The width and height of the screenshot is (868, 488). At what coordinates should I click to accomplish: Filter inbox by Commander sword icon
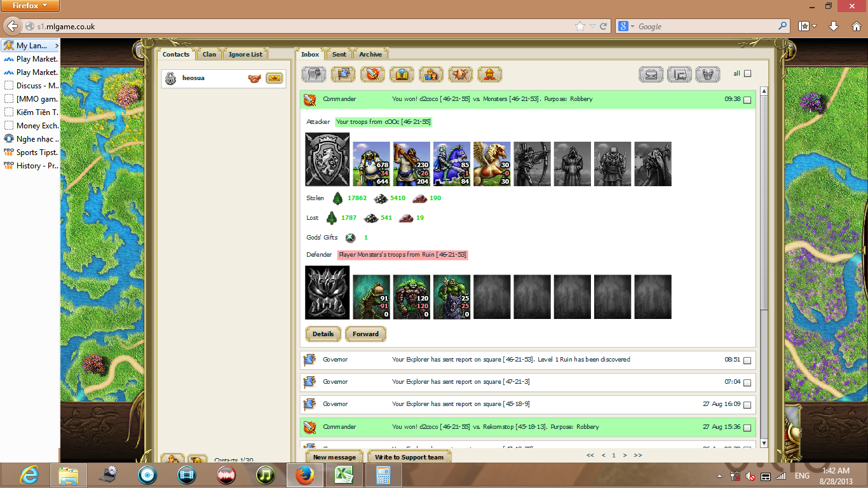click(372, 74)
